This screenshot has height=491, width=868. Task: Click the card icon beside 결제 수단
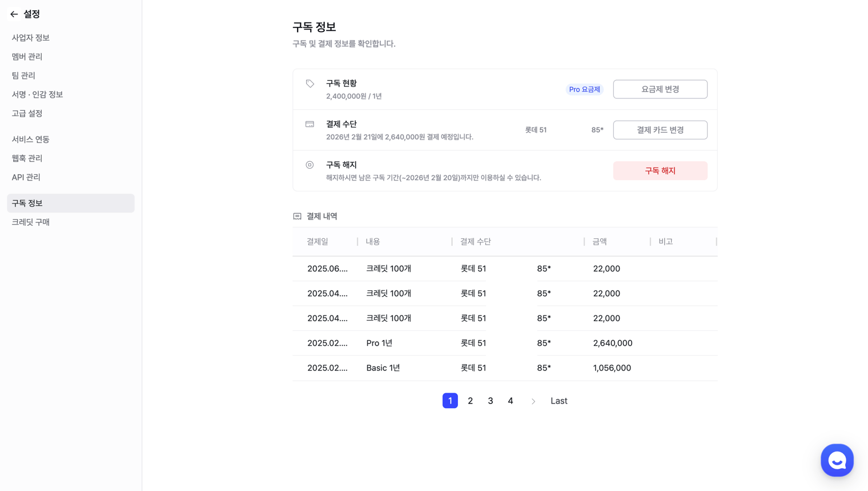[310, 124]
